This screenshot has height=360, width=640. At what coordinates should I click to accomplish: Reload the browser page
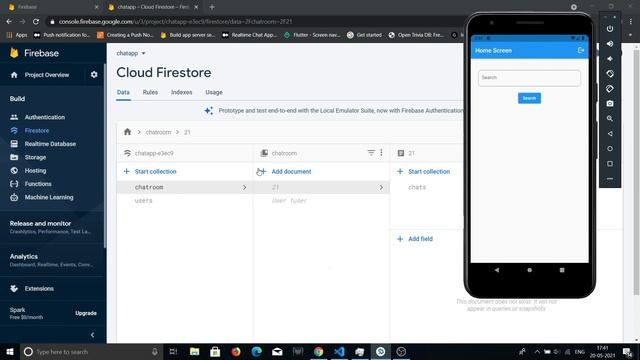(x=36, y=22)
